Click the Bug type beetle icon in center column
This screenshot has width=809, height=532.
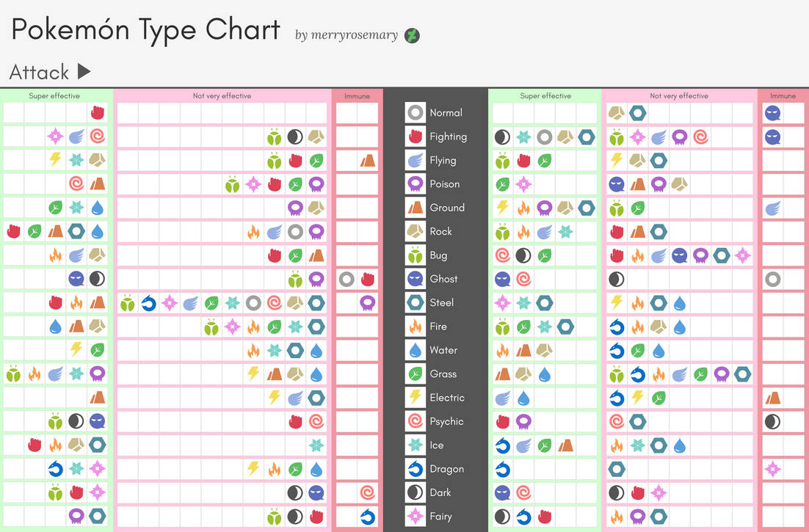416,255
